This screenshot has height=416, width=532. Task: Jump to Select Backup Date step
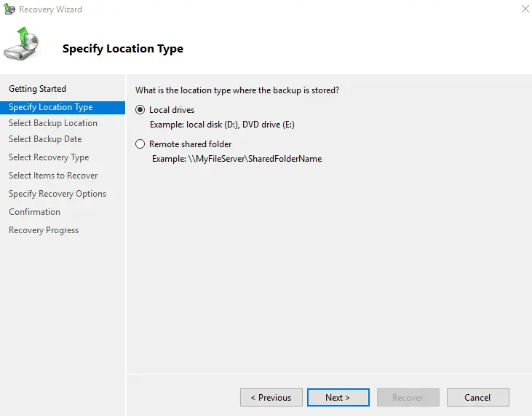pos(45,139)
